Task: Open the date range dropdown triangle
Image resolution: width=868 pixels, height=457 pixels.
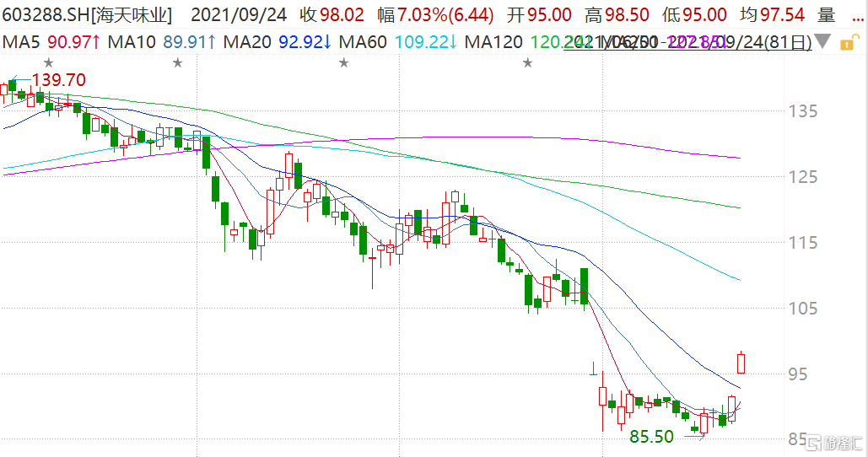Action: point(822,41)
